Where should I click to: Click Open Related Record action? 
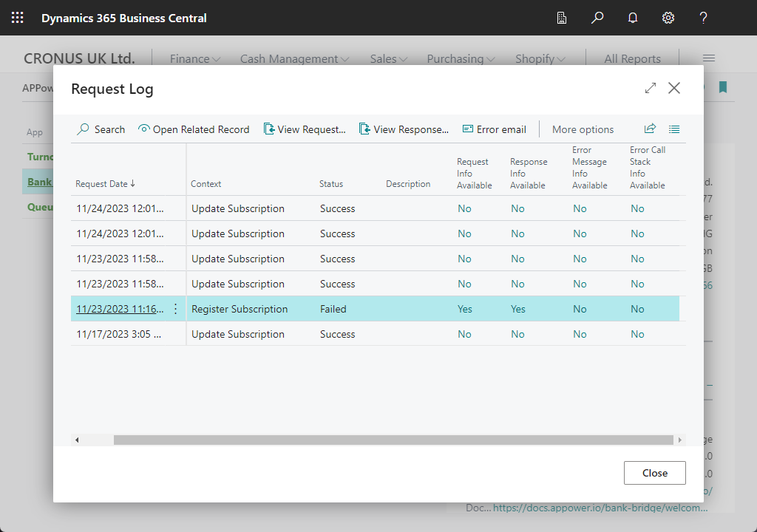(x=194, y=129)
